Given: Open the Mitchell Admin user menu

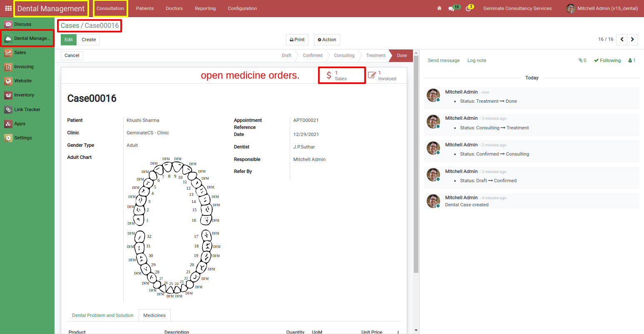Looking at the screenshot, I should point(601,8).
